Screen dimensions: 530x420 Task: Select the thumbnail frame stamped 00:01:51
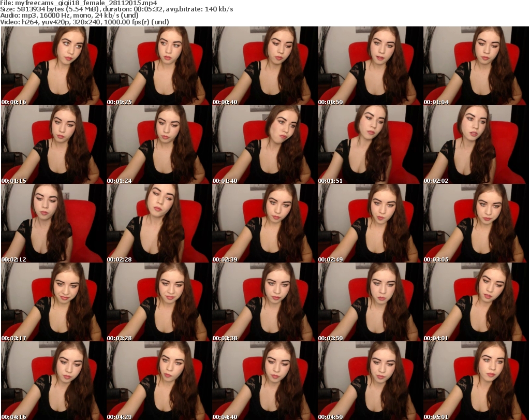(x=370, y=144)
